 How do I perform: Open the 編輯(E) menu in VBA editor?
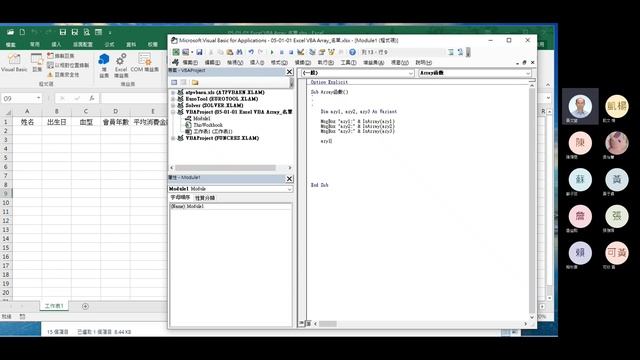(212, 62)
